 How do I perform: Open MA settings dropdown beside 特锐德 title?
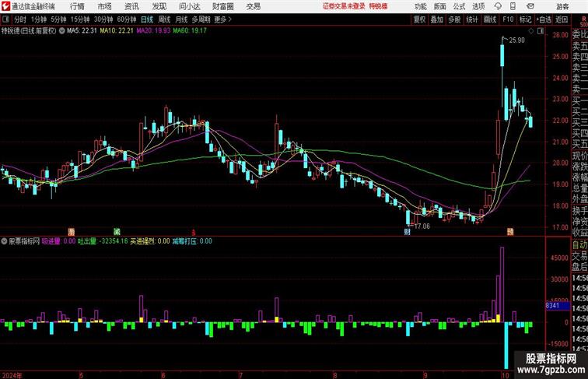click(62, 31)
